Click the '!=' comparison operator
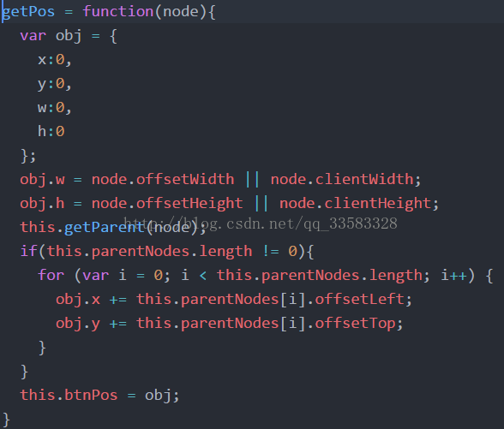This screenshot has width=504, height=429. coord(271,251)
